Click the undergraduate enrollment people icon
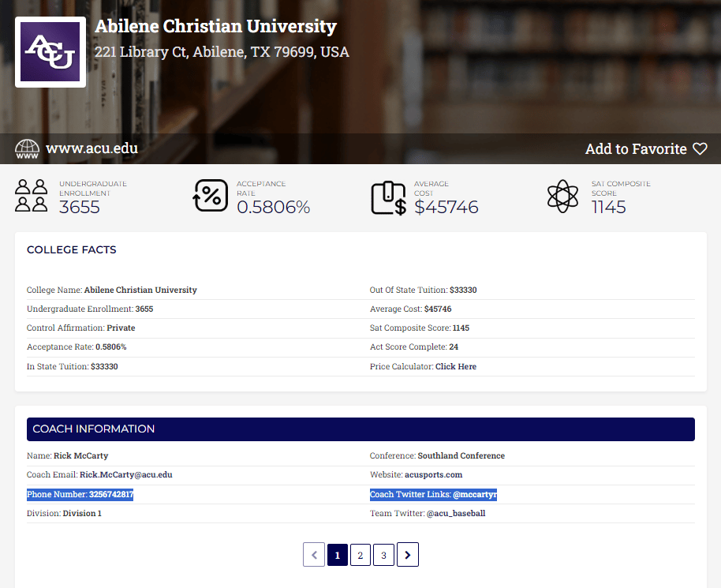This screenshot has height=588, width=721. point(32,196)
